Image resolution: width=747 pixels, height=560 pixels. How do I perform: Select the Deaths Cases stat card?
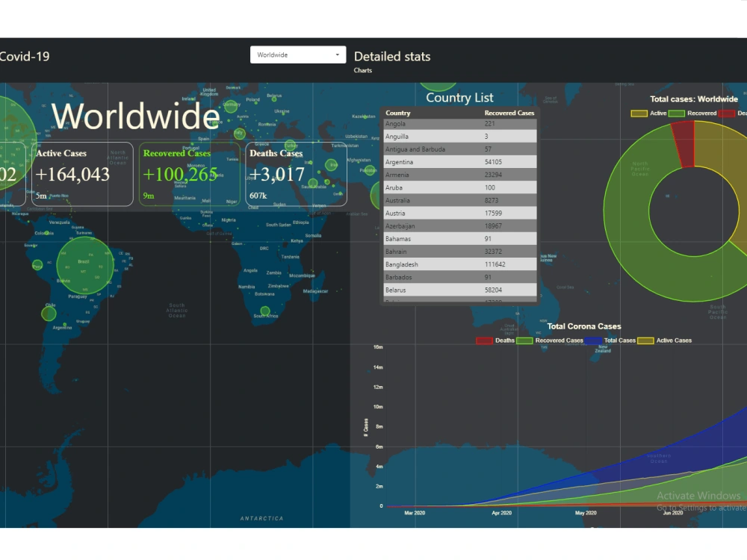(297, 174)
